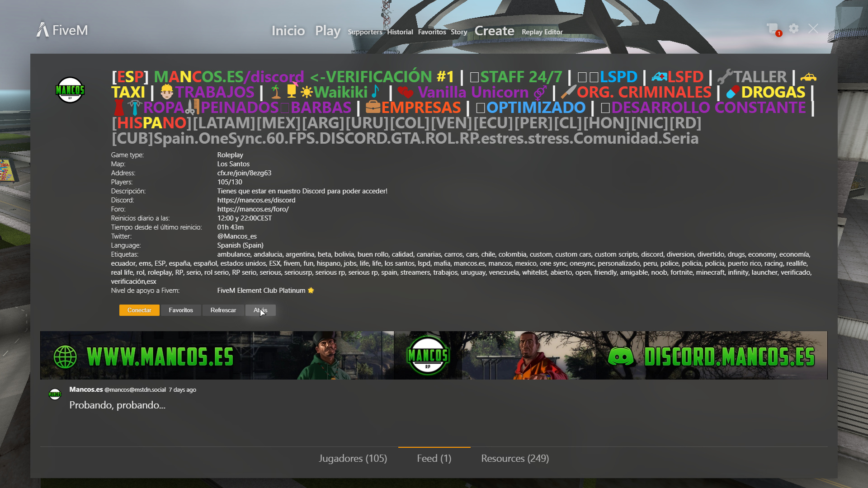The height and width of the screenshot is (488, 868).
Task: Open the settings gear icon
Action: 793,28
